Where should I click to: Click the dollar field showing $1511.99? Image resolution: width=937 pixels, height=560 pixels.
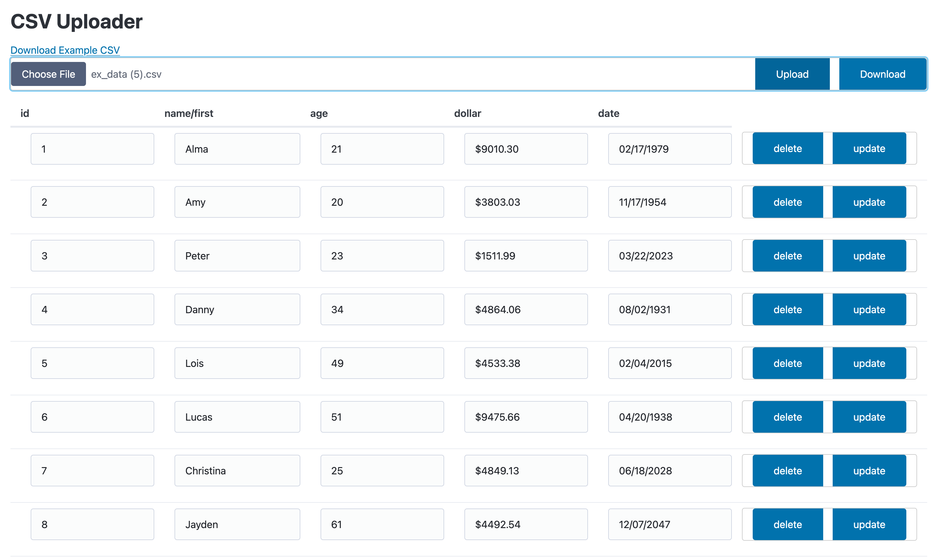point(526,256)
